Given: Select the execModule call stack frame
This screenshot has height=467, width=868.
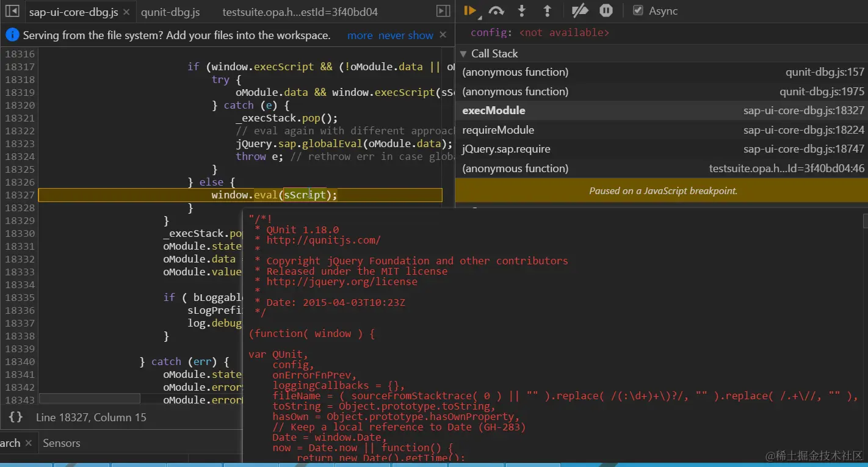Looking at the screenshot, I should (662, 110).
